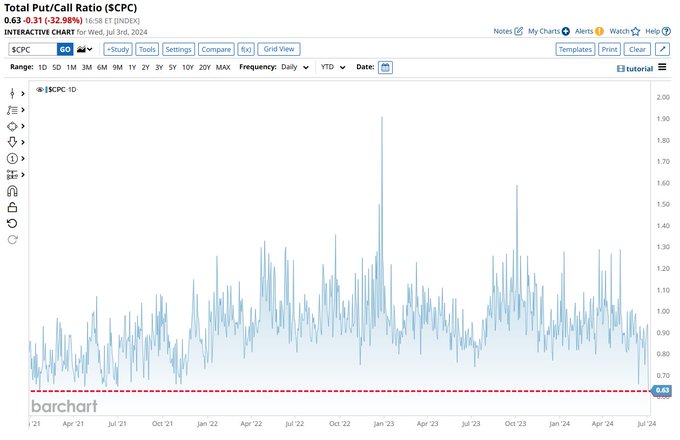680x440 pixels.
Task: Expand the annotation tool options arrow
Action: tap(23, 159)
